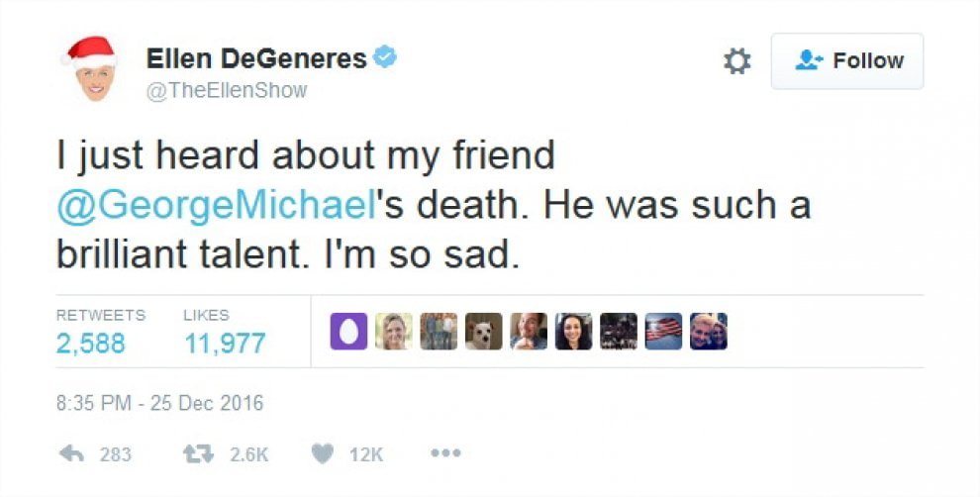This screenshot has width=980, height=497.
Task: Click the Ellen DeGeneres display name
Action: click(x=256, y=59)
